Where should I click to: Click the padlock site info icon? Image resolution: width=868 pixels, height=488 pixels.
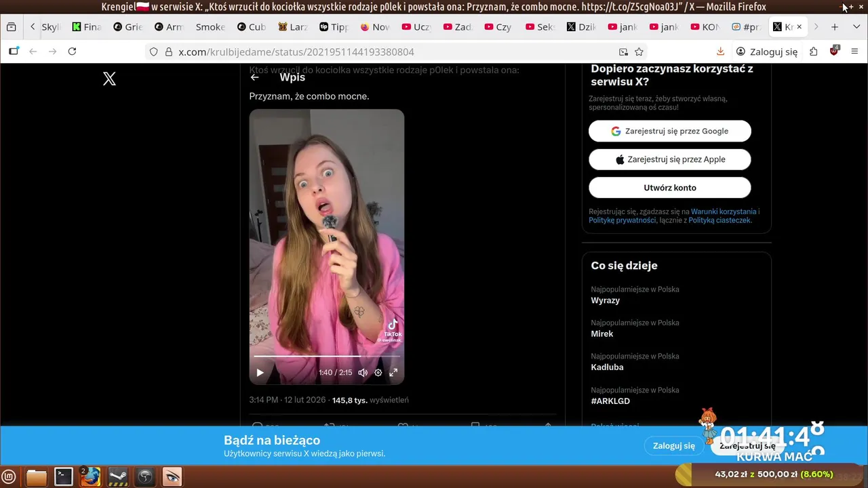pyautogui.click(x=169, y=52)
